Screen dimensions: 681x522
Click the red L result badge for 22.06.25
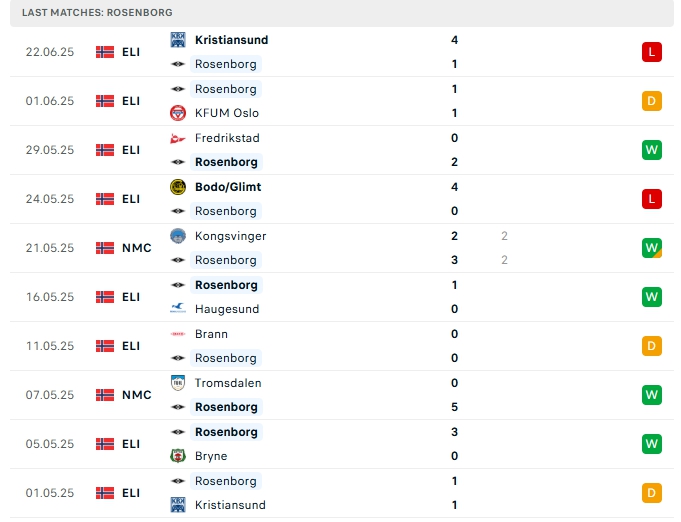tap(652, 52)
